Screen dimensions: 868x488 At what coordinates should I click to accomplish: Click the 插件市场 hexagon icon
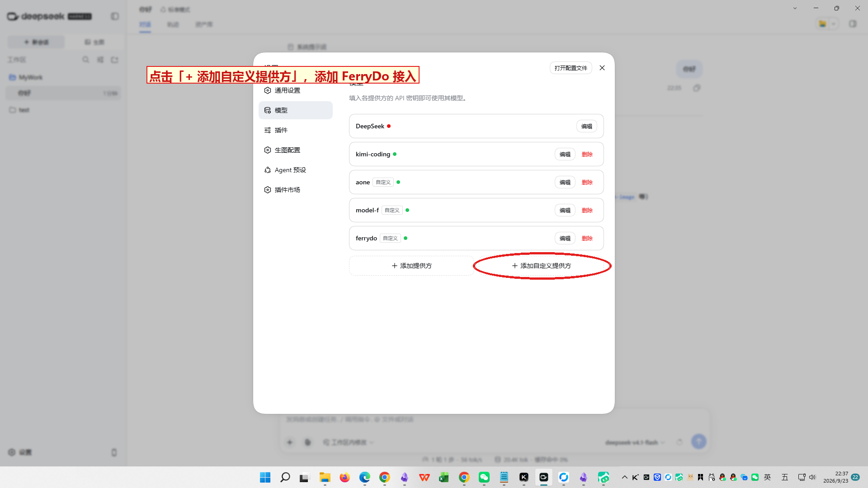(268, 190)
